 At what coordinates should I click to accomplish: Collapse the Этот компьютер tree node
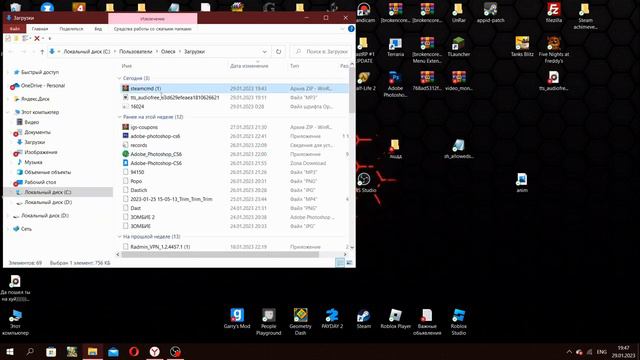[x=8, y=112]
